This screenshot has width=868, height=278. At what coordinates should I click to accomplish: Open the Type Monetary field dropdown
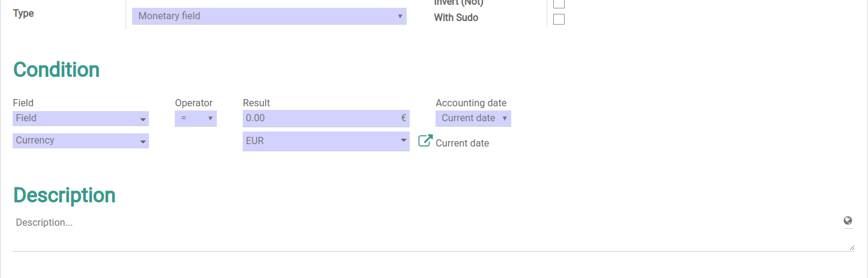pyautogui.click(x=269, y=16)
